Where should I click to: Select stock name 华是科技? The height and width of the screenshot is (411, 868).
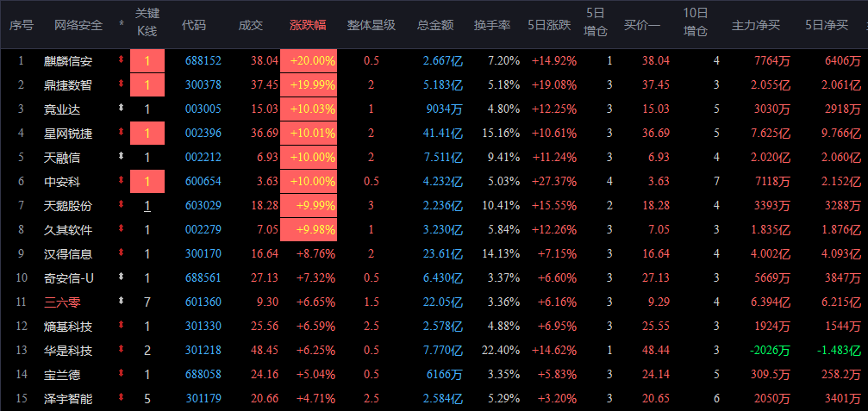pos(68,351)
